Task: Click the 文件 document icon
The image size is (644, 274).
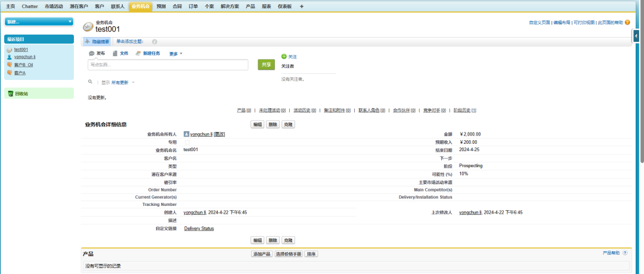Action: 115,54
